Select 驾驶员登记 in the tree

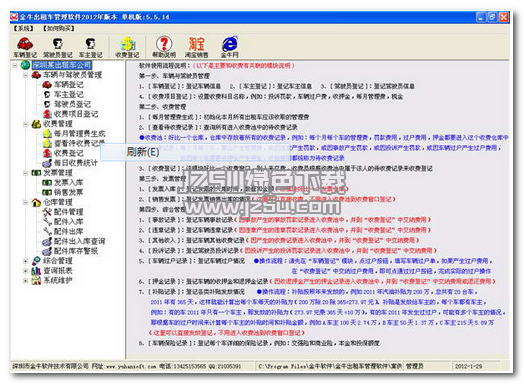72,104
